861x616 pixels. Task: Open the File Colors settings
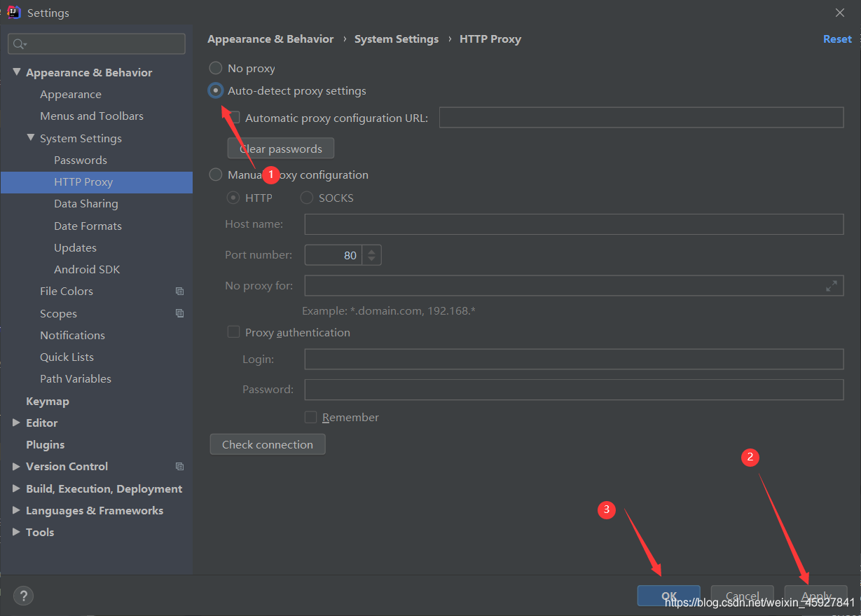(67, 292)
